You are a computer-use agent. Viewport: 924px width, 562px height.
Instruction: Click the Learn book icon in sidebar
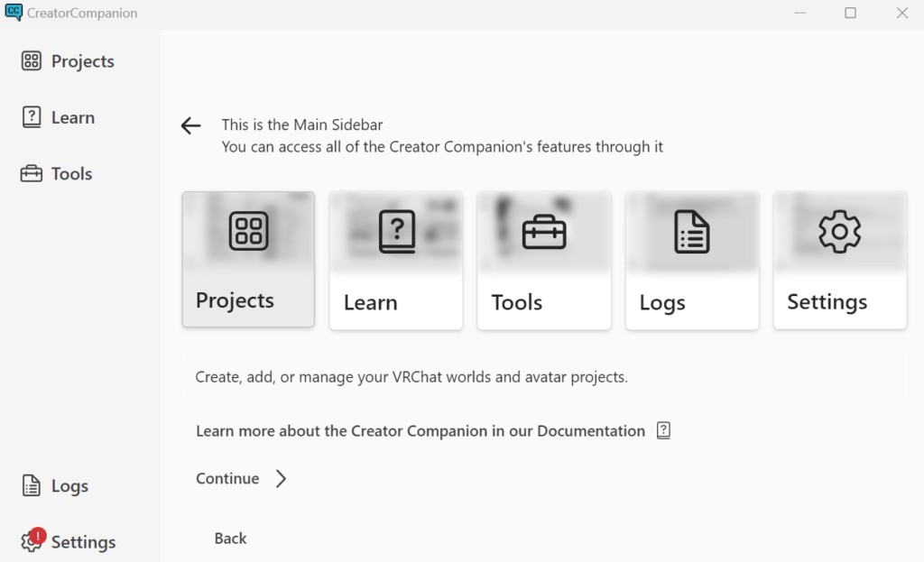point(32,117)
